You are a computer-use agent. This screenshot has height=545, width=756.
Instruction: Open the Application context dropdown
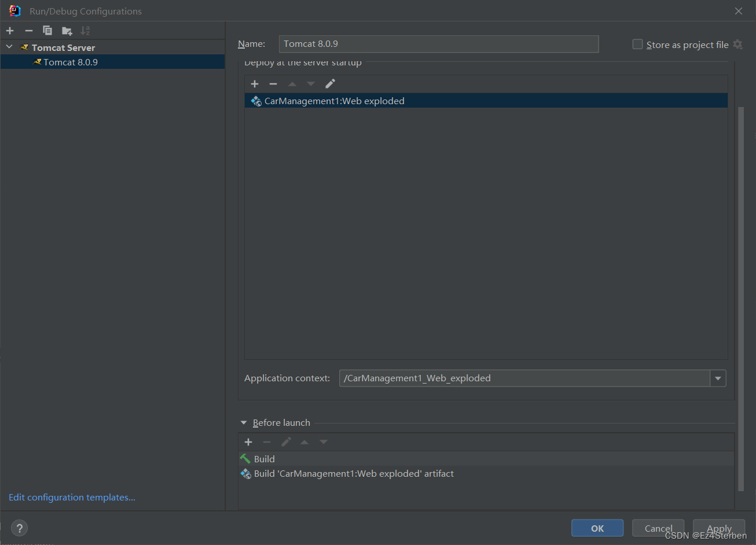pyautogui.click(x=718, y=378)
